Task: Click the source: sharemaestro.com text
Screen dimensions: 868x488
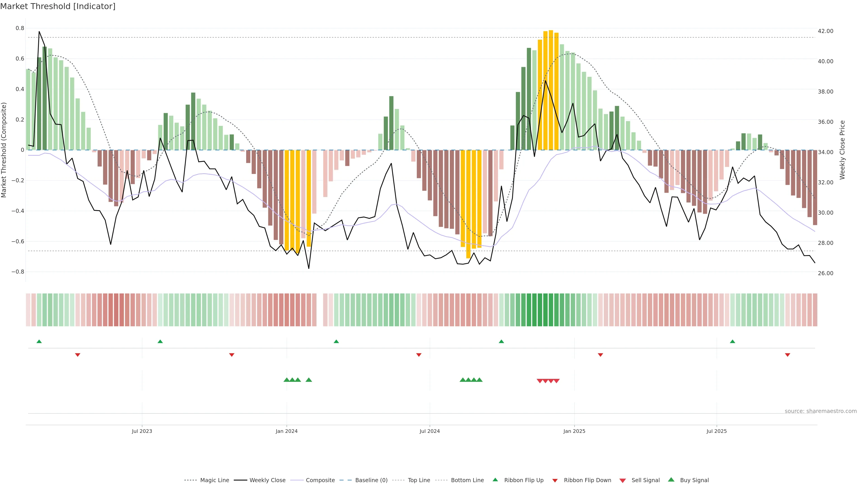Action: coord(821,411)
